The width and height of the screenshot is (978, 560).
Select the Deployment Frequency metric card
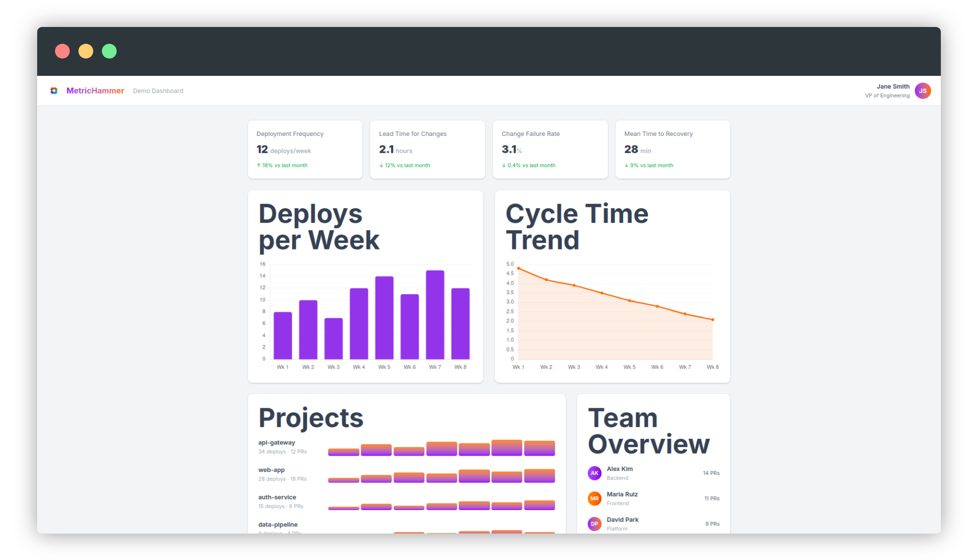305,149
